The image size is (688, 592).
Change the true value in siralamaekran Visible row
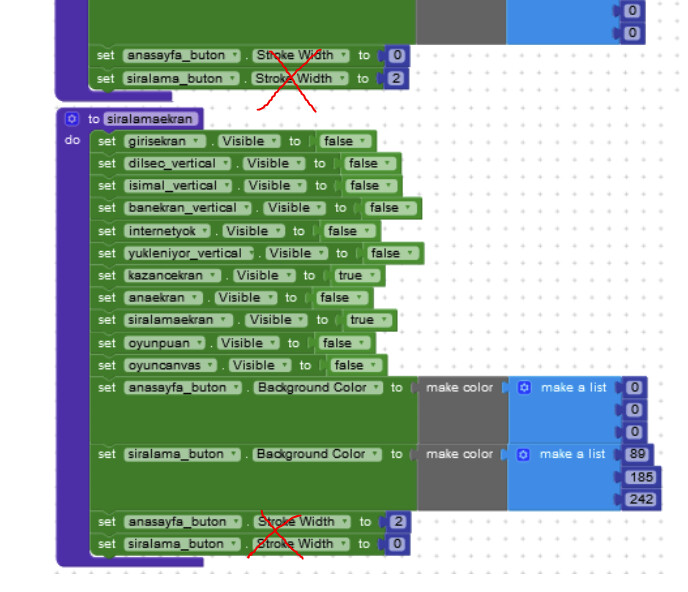(369, 320)
